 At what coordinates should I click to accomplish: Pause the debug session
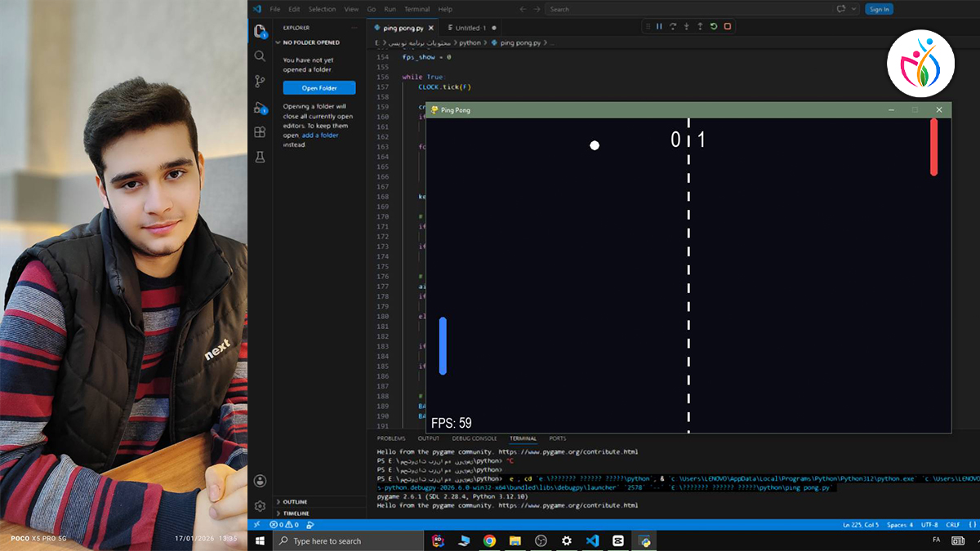(x=659, y=27)
